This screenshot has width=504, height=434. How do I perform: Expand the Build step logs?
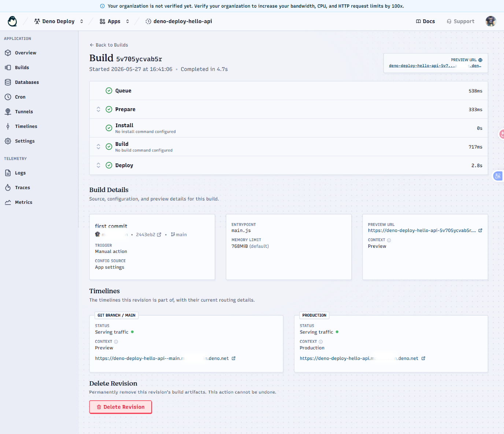pyautogui.click(x=98, y=147)
